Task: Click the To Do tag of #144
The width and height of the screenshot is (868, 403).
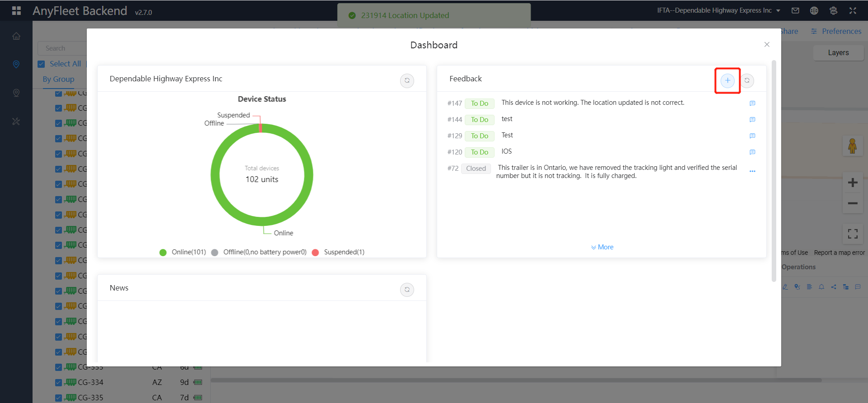Action: tap(479, 120)
